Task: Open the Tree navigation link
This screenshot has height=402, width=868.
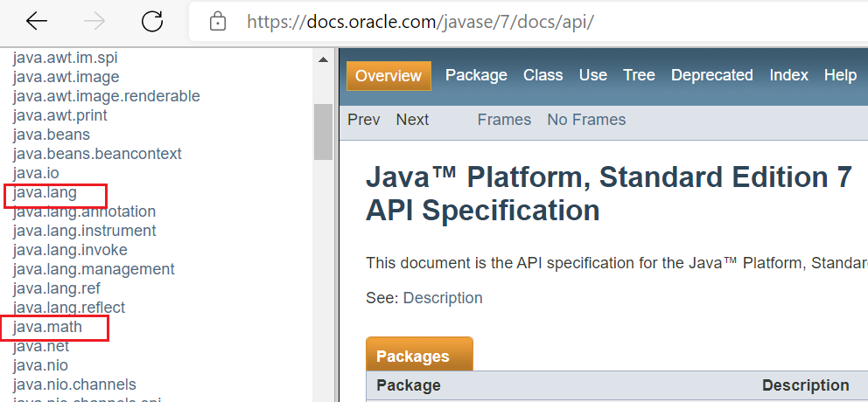Action: pyautogui.click(x=639, y=75)
